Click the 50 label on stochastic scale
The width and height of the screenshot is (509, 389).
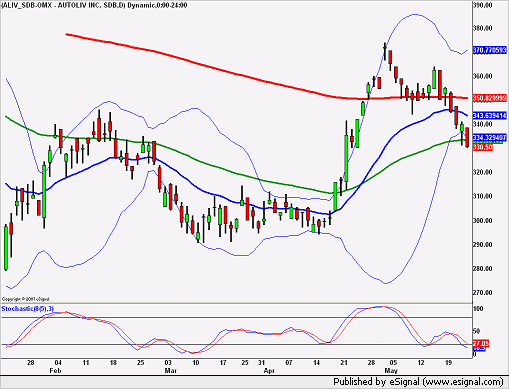coord(477,331)
